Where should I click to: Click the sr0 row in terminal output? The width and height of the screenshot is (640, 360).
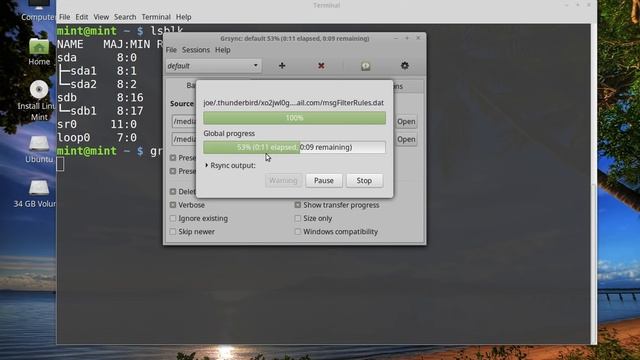point(97,124)
